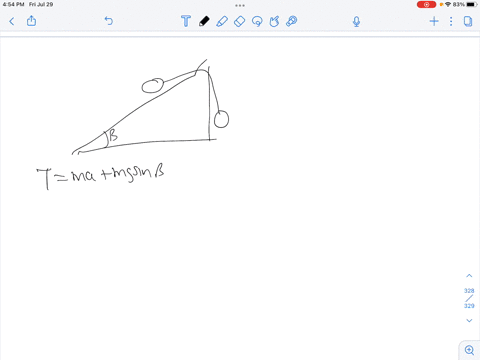The width and height of the screenshot is (480, 360).
Task: Go back using the left chevron
Action: point(12,22)
